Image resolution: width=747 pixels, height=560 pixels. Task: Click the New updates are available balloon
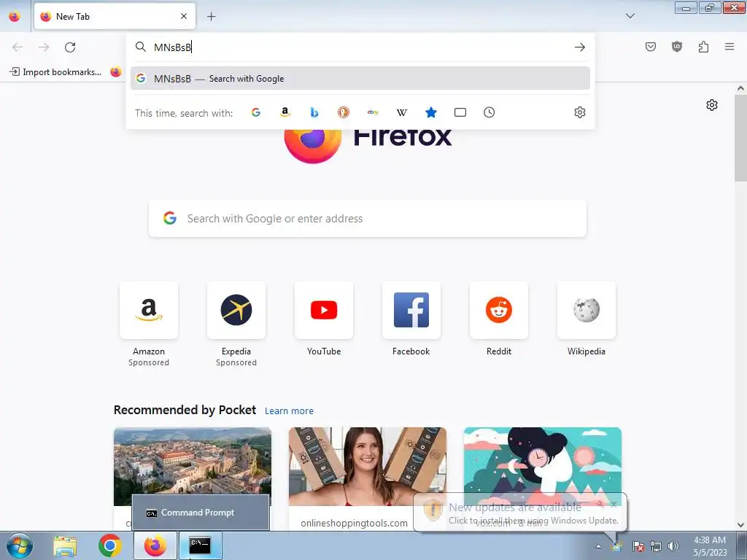click(519, 513)
